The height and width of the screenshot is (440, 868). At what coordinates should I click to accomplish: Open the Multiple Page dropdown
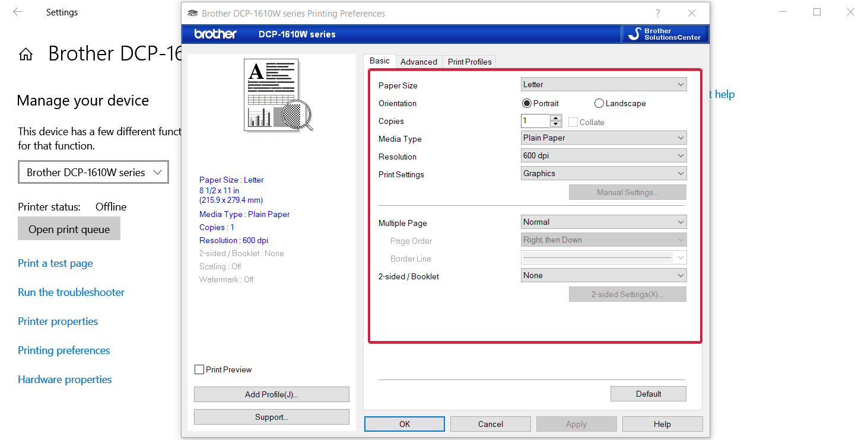tap(603, 222)
